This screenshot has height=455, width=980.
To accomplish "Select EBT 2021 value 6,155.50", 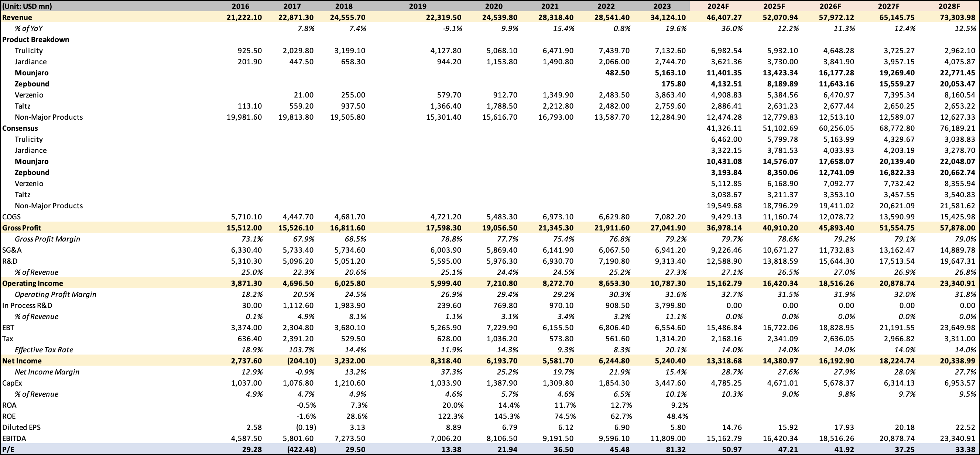I will (x=558, y=327).
